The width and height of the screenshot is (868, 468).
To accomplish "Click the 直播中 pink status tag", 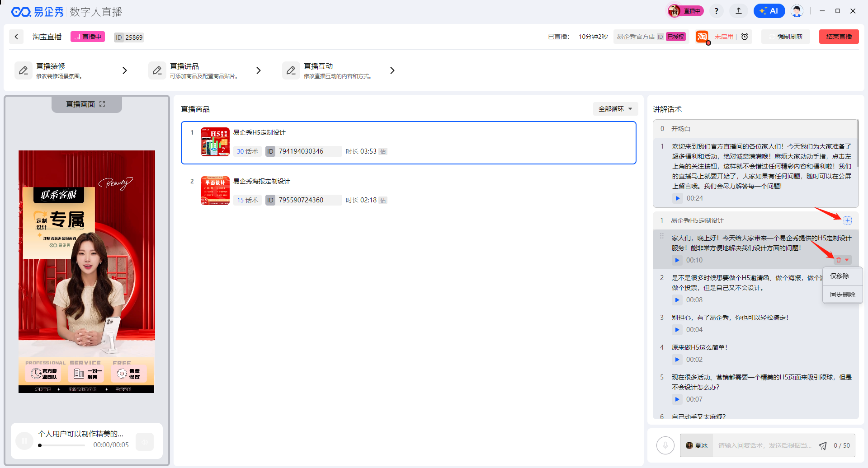I will (x=88, y=37).
